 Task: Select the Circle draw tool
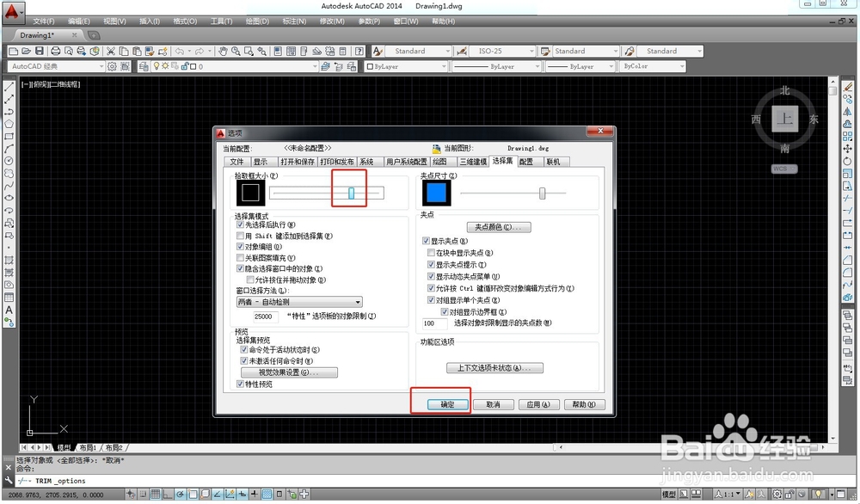coord(9,161)
